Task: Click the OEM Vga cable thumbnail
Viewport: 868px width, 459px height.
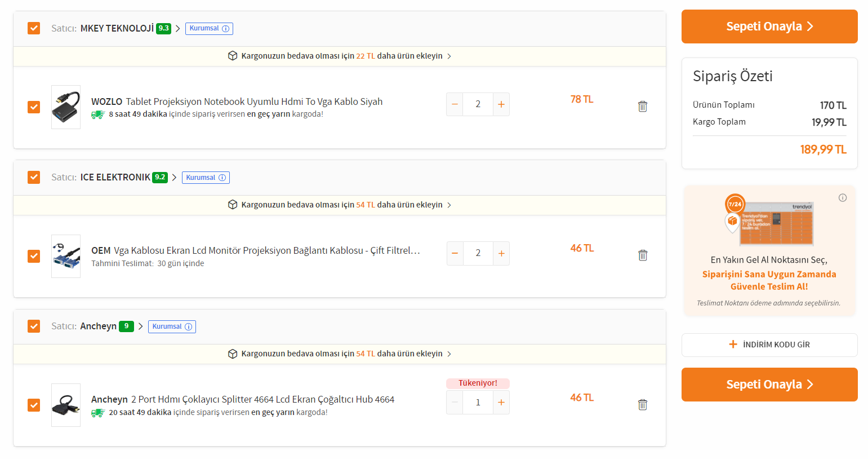Action: 66,256
